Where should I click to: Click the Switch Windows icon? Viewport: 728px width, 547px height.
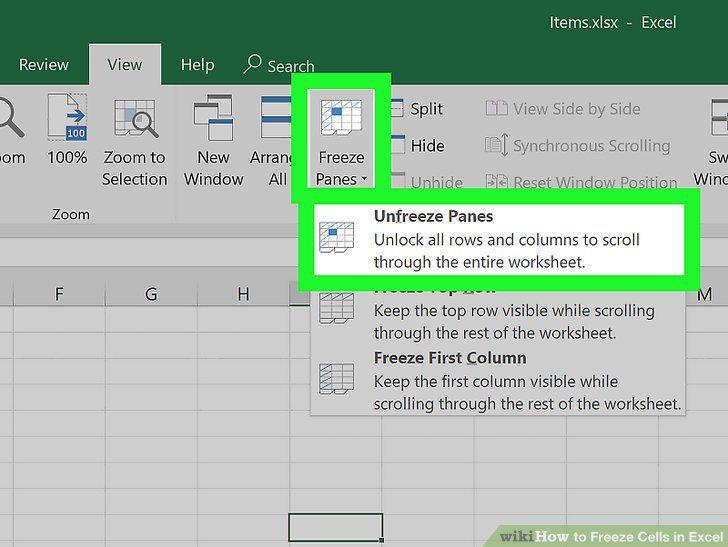[x=719, y=118]
